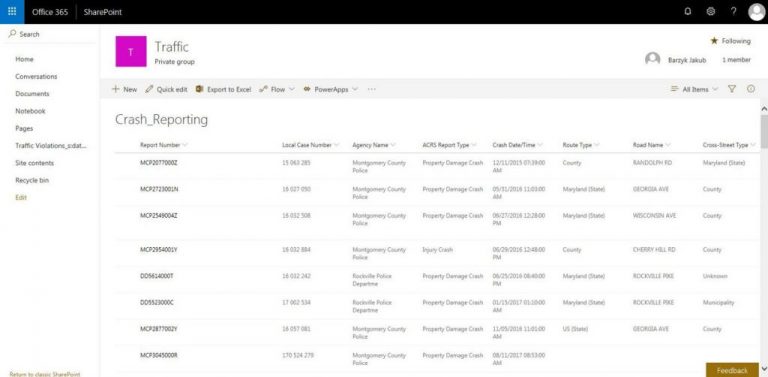Click the WISCONSIN AVE cell
The width and height of the screenshot is (768, 377).
tap(654, 215)
